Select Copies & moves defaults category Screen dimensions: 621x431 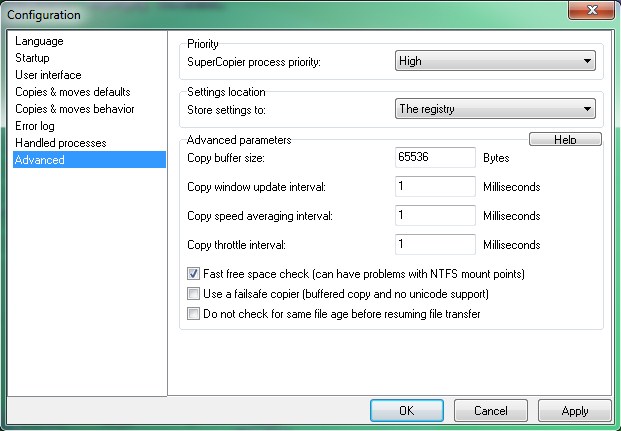71,92
